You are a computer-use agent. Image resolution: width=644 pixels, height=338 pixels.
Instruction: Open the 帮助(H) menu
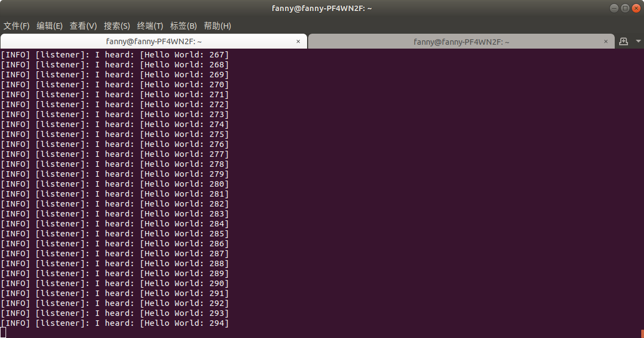[217, 26]
